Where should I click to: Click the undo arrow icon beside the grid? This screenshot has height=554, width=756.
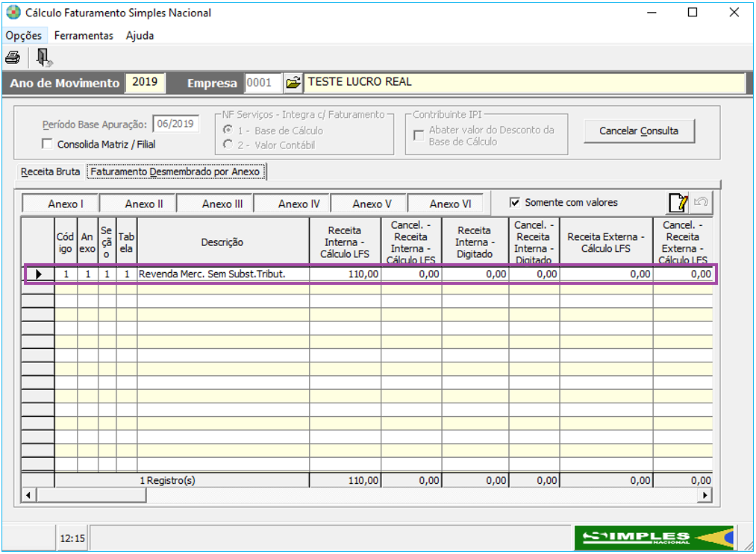click(x=701, y=202)
